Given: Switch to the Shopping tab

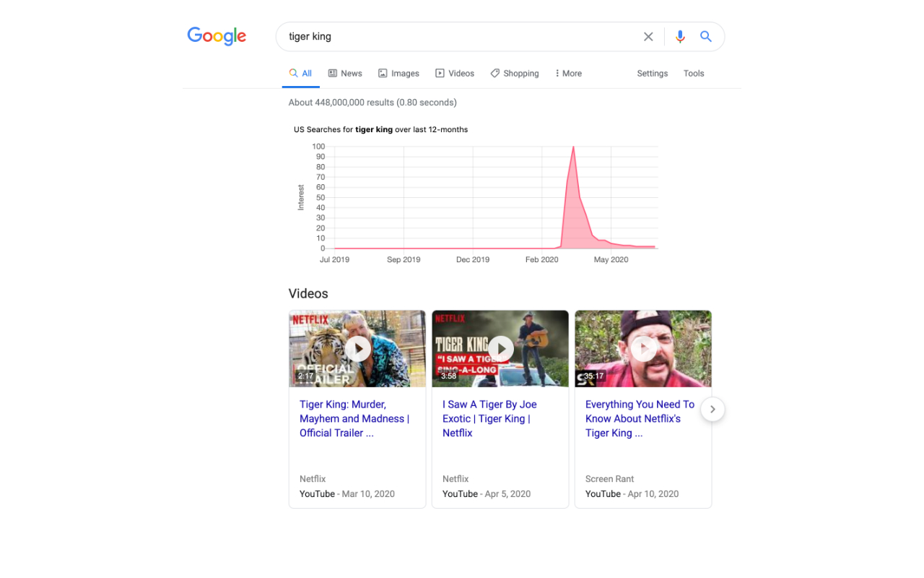Looking at the screenshot, I should tap(515, 74).
